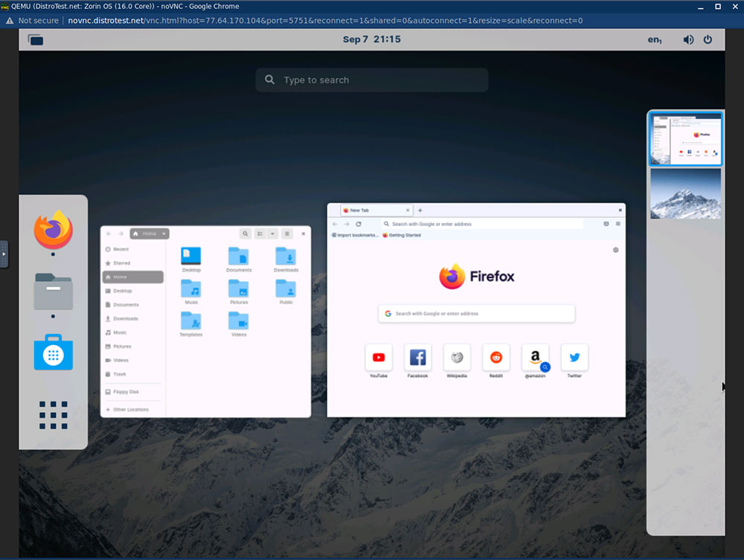Toggle list view in the file manager
744x560 pixels.
[x=259, y=233]
